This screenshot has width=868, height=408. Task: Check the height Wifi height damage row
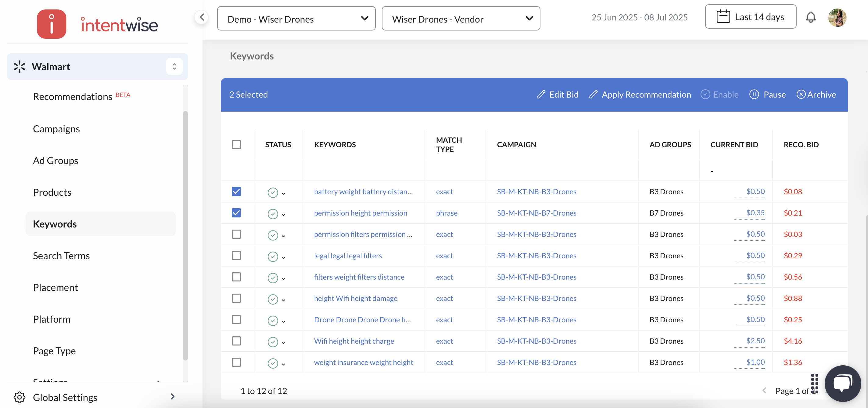236,298
